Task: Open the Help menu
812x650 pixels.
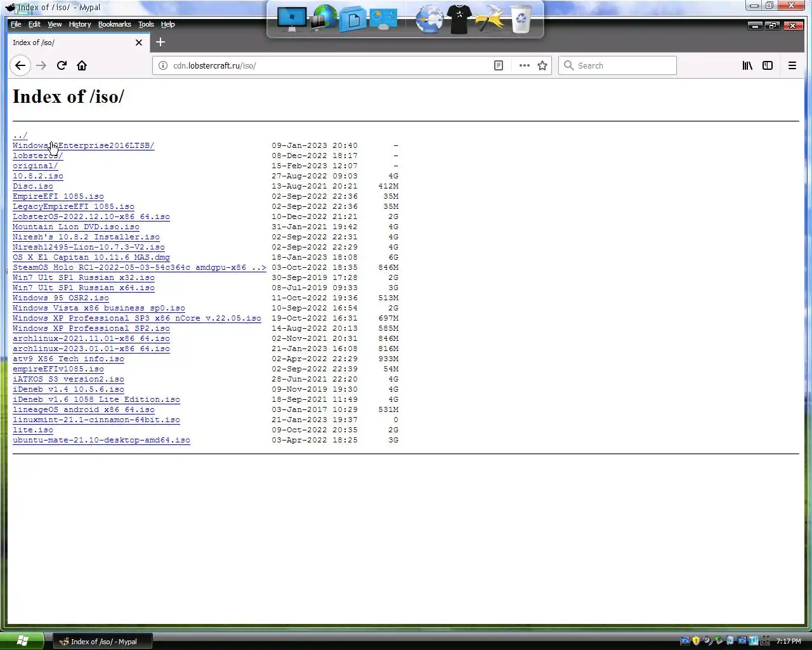Action: (167, 24)
